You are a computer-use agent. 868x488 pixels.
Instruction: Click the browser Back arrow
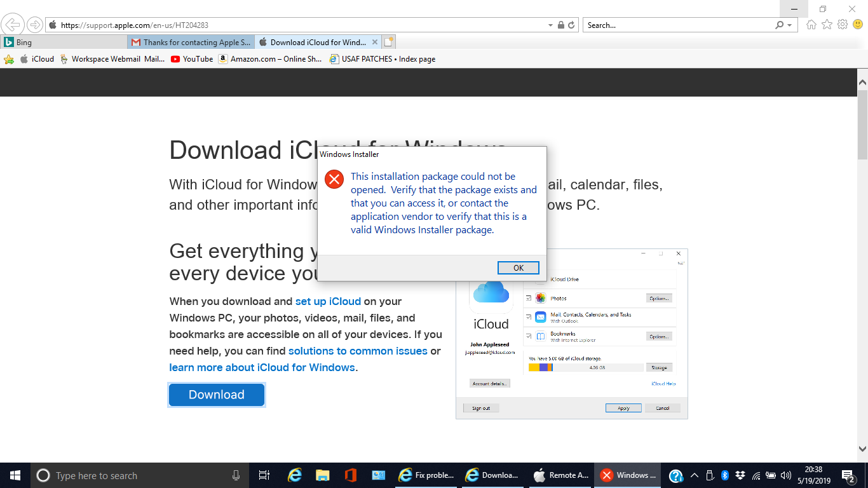tap(13, 25)
